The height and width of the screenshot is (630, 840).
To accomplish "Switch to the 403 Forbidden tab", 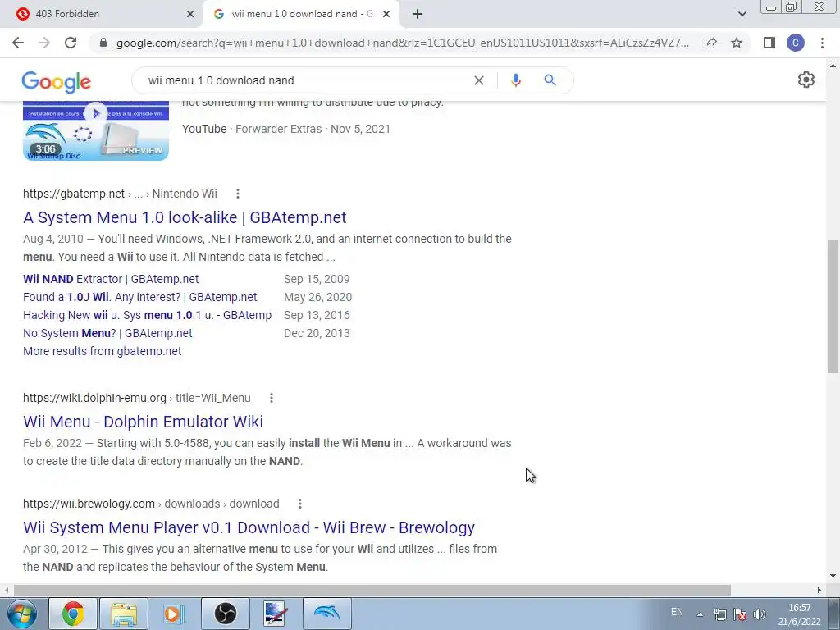I will (102, 14).
